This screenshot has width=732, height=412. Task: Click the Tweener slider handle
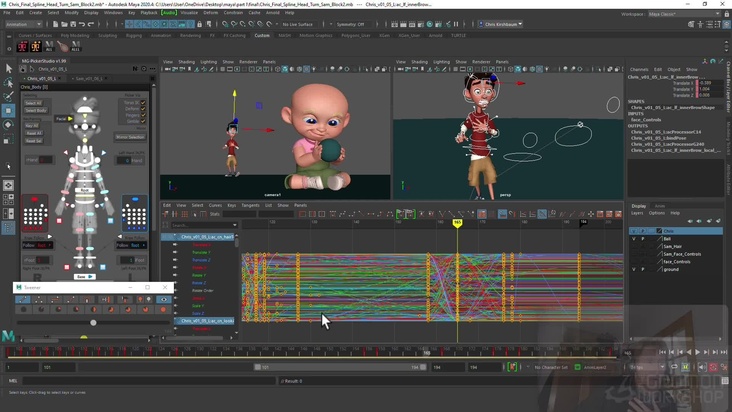[x=93, y=322]
